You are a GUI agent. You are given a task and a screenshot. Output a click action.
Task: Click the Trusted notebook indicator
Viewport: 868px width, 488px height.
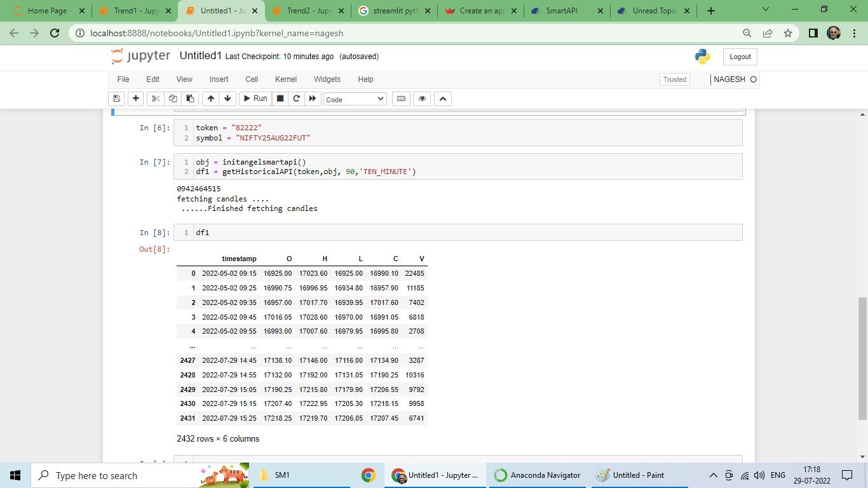pos(675,79)
